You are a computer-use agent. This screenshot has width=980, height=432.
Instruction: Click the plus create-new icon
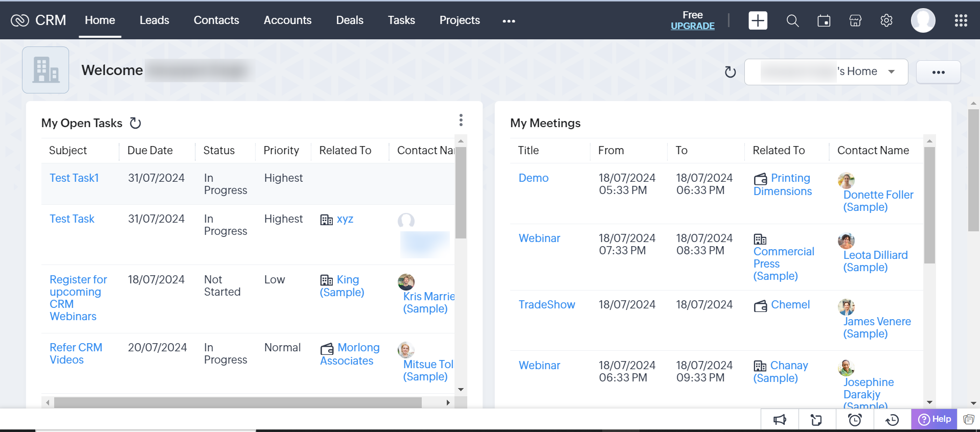758,20
